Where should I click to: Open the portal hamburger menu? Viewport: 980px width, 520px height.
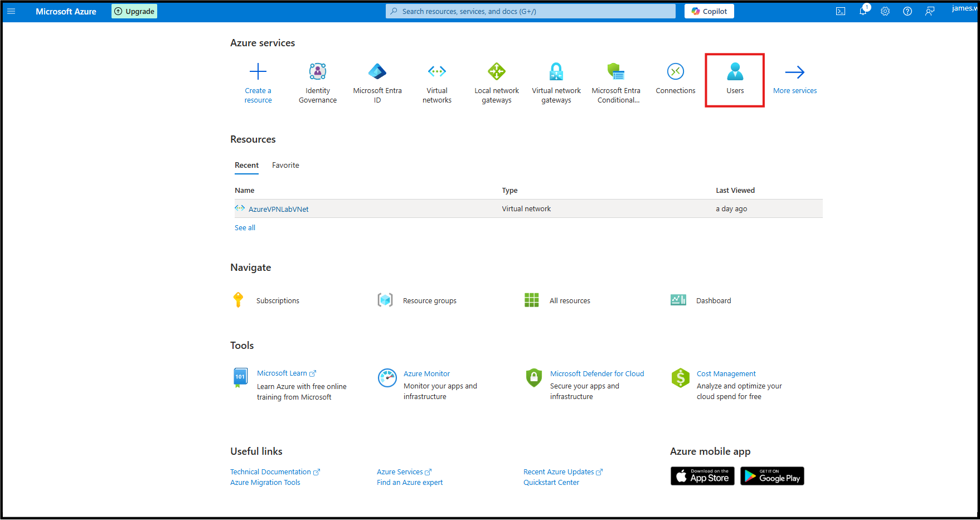pos(11,11)
